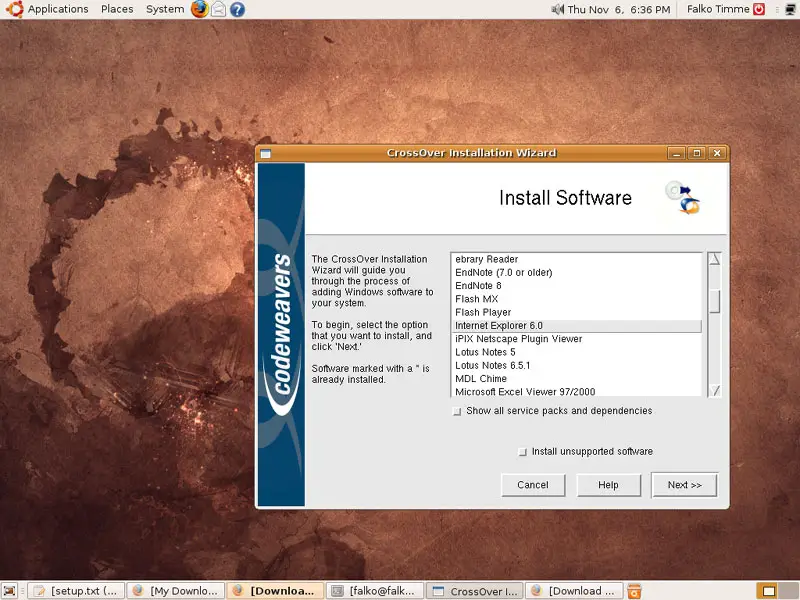Open the Ubuntu logo Applications icon
This screenshot has width=800, height=600.
click(14, 9)
